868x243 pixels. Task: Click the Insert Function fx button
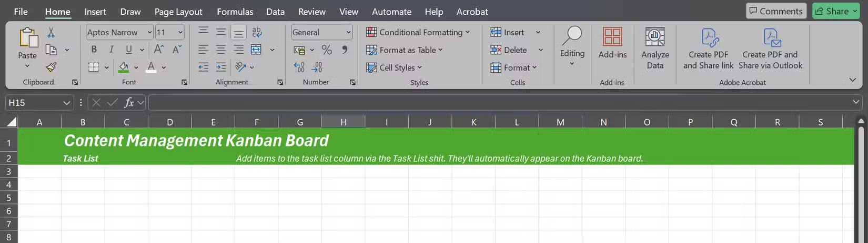pyautogui.click(x=128, y=103)
